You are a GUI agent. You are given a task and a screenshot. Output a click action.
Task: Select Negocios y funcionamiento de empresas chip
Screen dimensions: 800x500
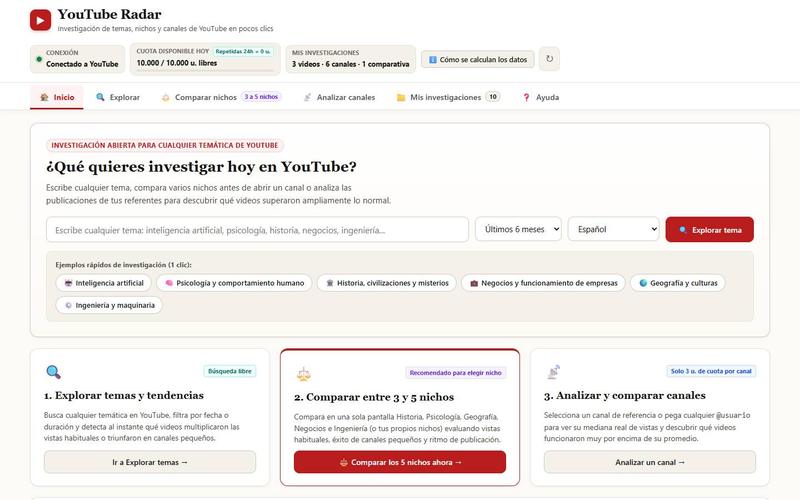click(x=543, y=283)
